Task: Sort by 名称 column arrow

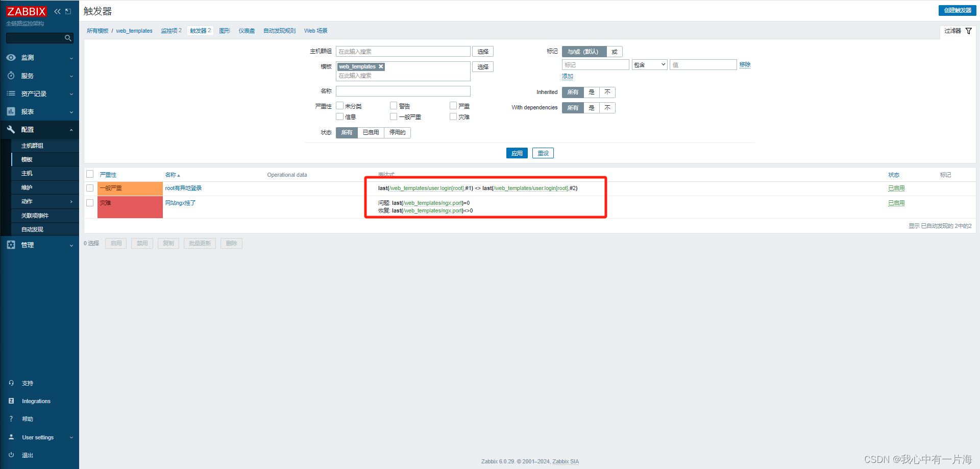Action: tap(179, 175)
